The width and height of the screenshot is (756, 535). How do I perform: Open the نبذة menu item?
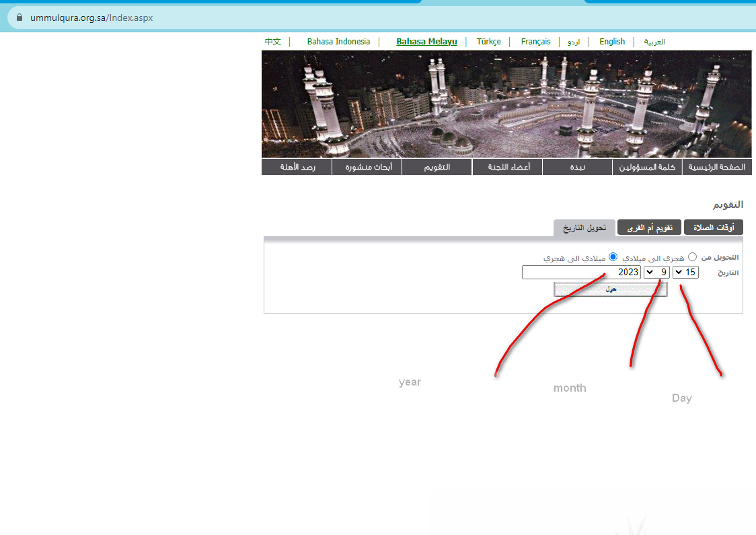pos(577,167)
